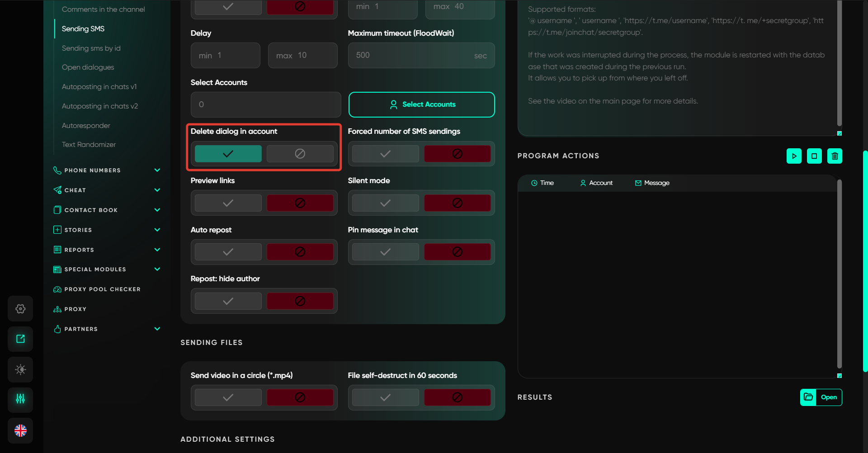Disable Delete dialog in account option
This screenshot has width=868, height=453.
(x=300, y=154)
